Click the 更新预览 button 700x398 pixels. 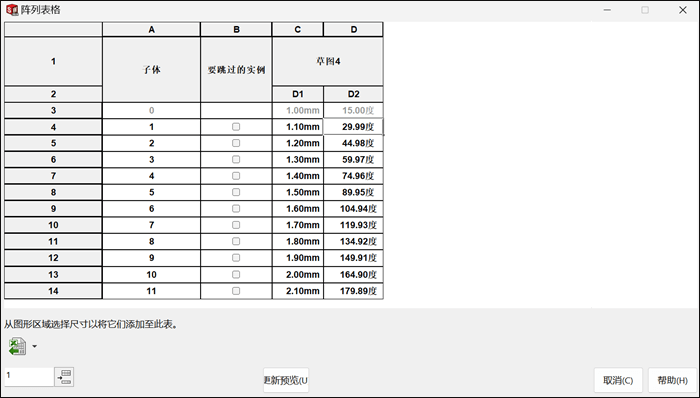[x=286, y=380]
